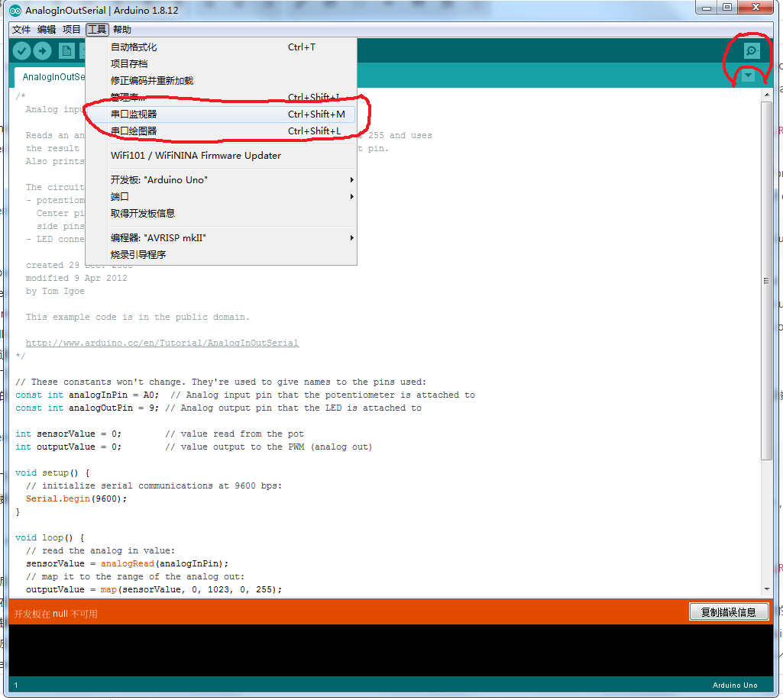Click the map(sensorValue, 0, 1023...) line

pyautogui.click(x=154, y=589)
